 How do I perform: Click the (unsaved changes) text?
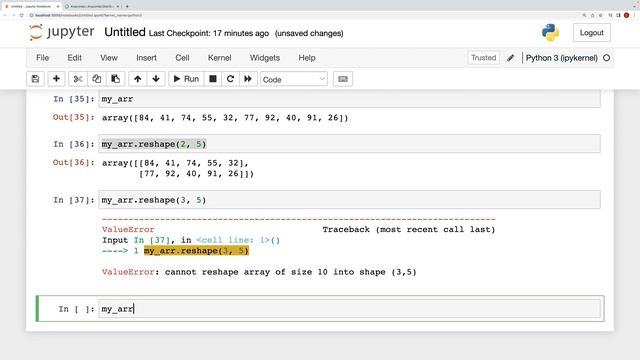(x=309, y=33)
